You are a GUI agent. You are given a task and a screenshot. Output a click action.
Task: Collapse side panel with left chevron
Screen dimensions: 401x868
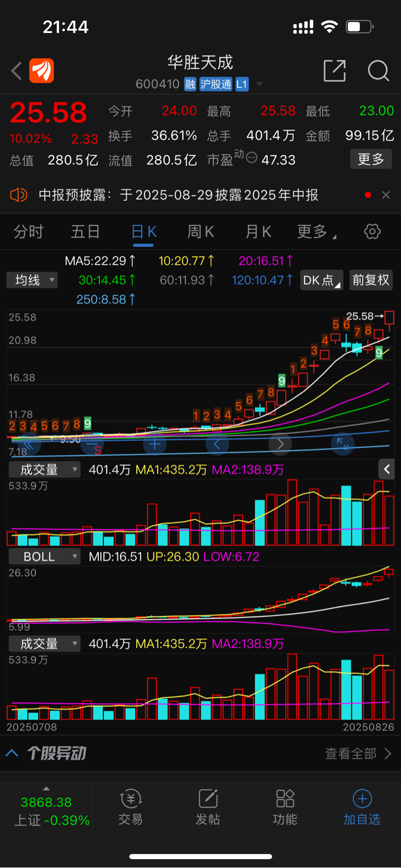(x=387, y=469)
